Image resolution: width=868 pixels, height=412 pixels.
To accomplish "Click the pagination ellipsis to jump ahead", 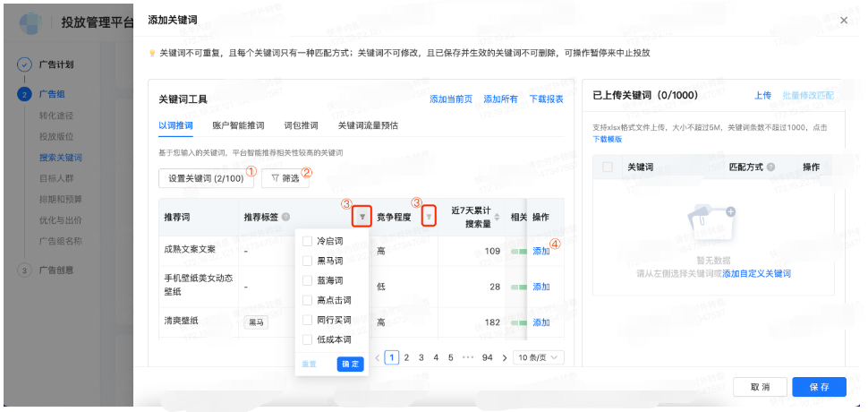I will (468, 357).
